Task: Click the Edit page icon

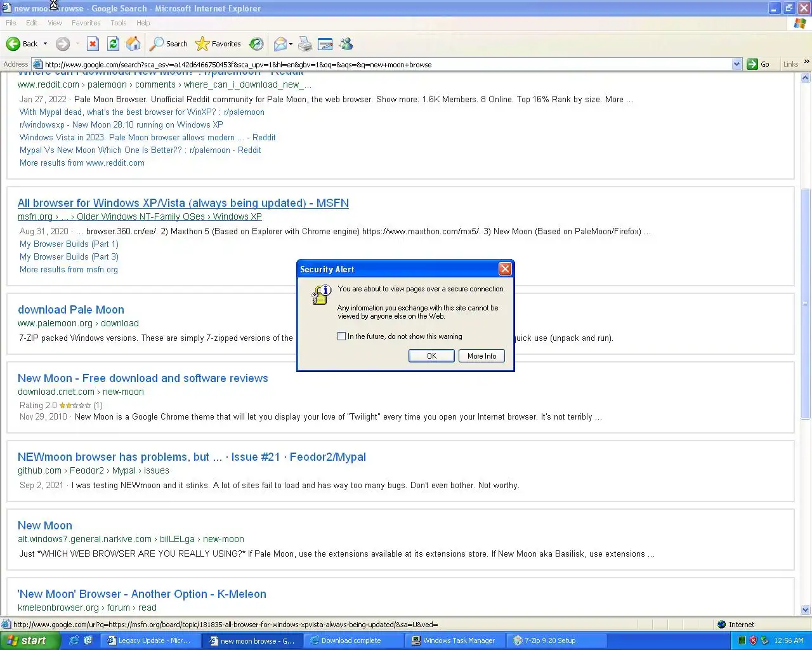Action: [x=325, y=44]
